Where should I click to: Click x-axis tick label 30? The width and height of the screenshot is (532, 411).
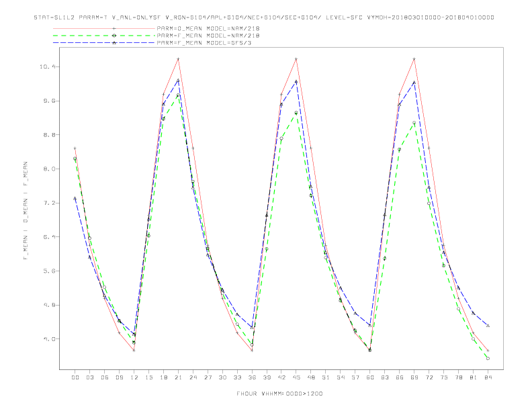(x=222, y=377)
